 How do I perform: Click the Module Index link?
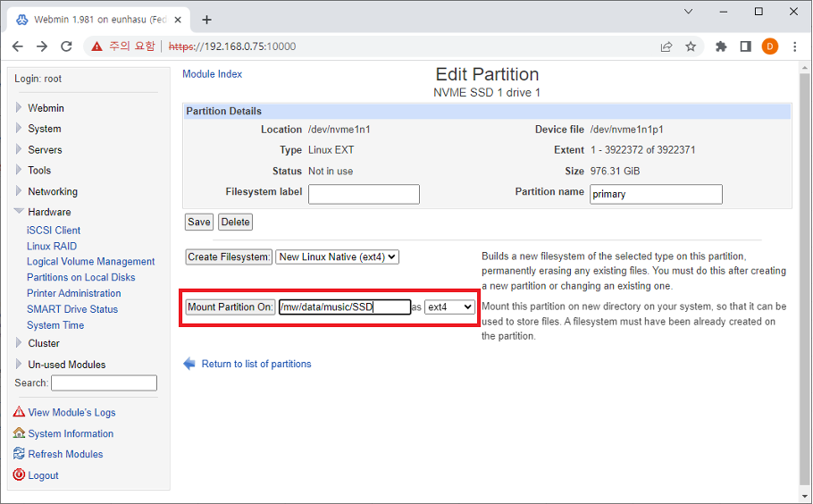coord(212,74)
